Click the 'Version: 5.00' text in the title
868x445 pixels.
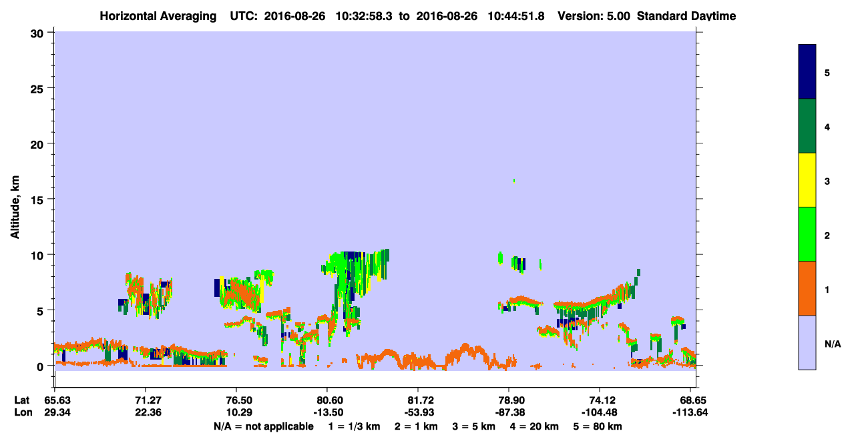pos(594,15)
